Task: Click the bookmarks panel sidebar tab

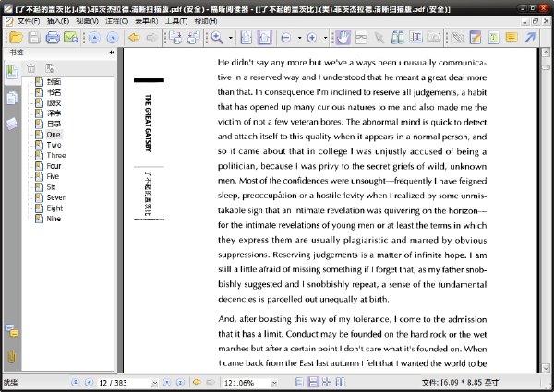Action: pos(12,72)
